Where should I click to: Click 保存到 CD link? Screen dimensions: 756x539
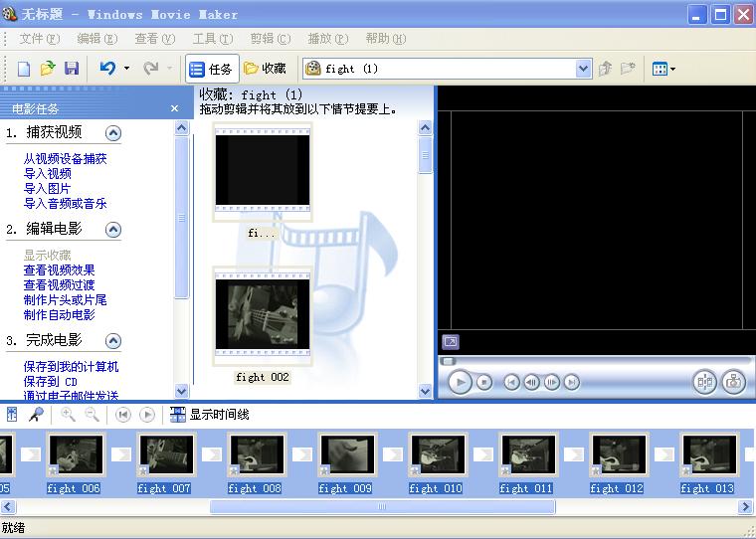51,381
